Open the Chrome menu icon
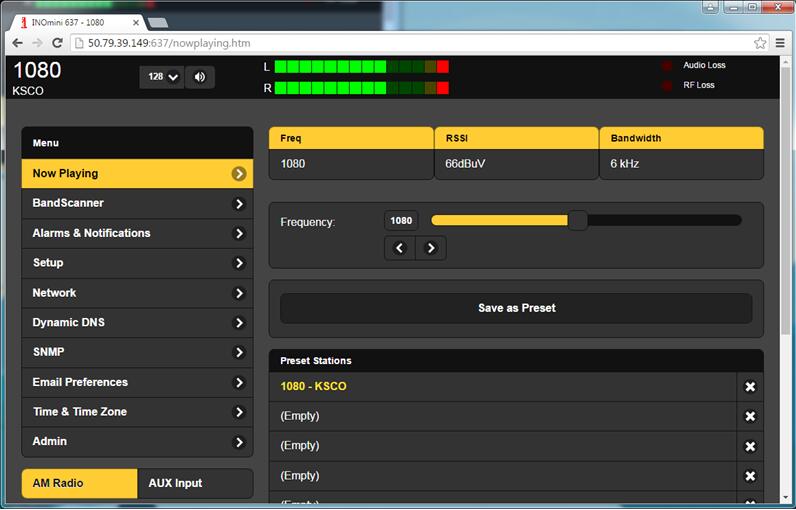This screenshot has height=510, width=796. [780, 43]
